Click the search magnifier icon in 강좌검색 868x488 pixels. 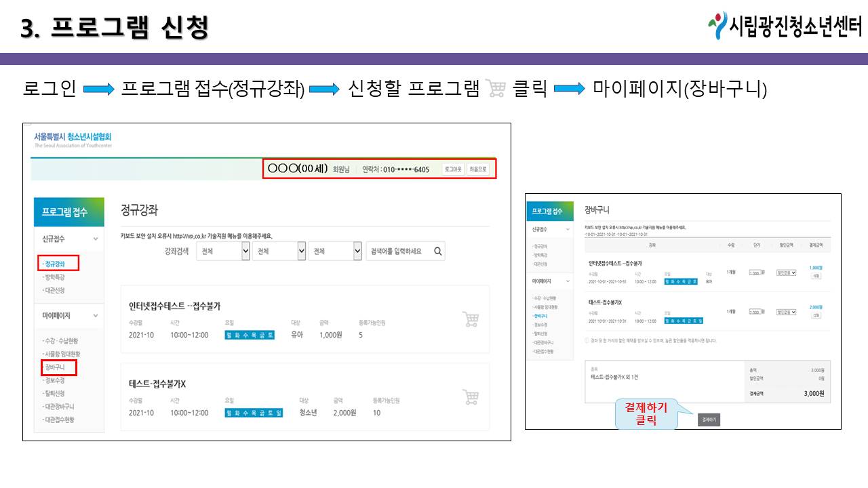pyautogui.click(x=438, y=251)
